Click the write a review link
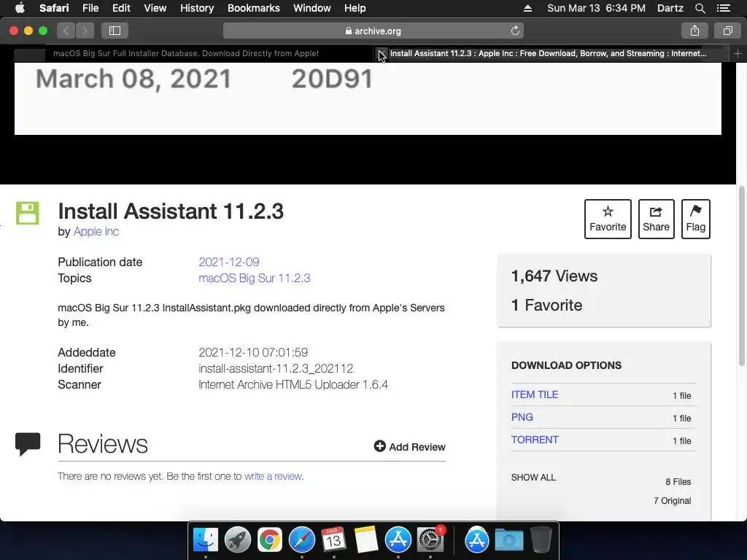Viewport: 747px width, 560px height. click(x=273, y=476)
